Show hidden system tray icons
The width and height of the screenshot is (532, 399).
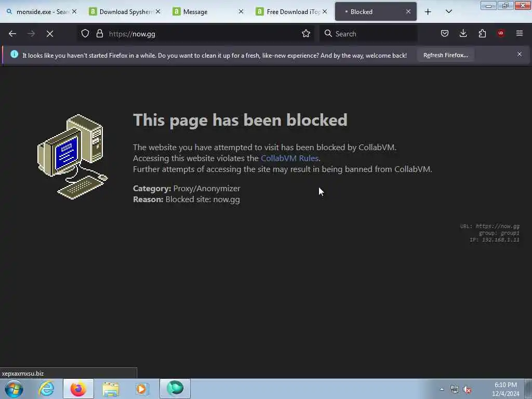coord(442,389)
